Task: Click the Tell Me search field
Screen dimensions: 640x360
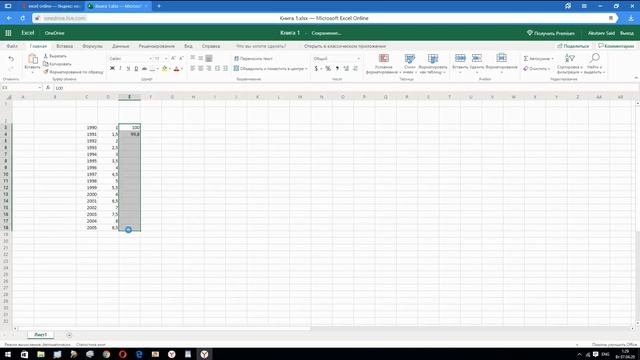Action: pyautogui.click(x=261, y=46)
